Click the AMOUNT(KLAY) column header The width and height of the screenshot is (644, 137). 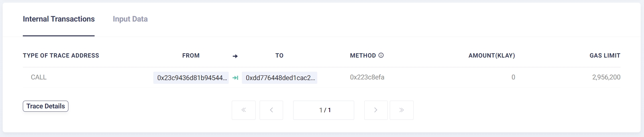(x=491, y=56)
